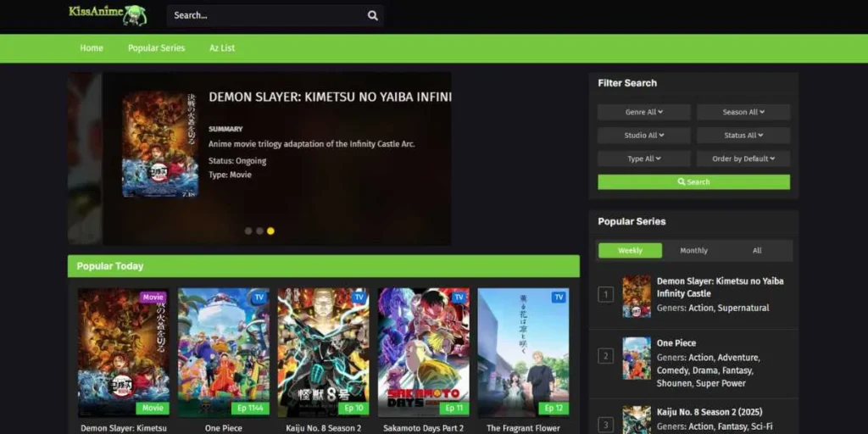Click the One Piece title under poster
The height and width of the screenshot is (434, 868).
224,428
